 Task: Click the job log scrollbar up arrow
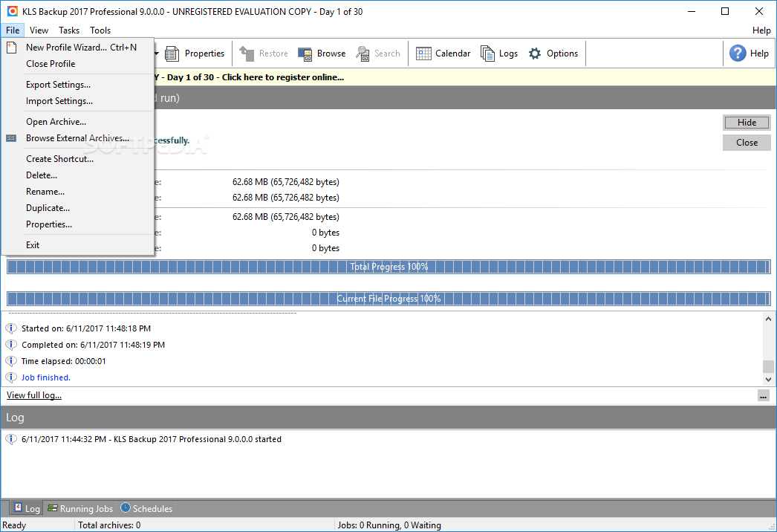768,319
